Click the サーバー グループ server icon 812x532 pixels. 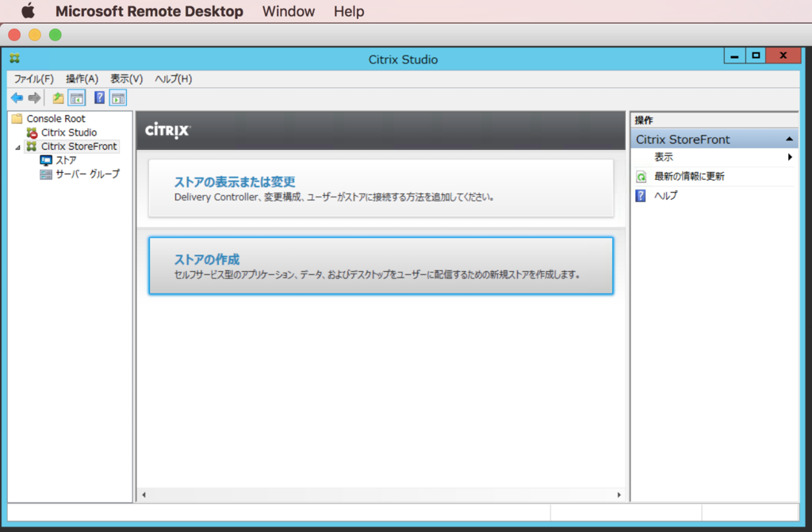[46, 174]
